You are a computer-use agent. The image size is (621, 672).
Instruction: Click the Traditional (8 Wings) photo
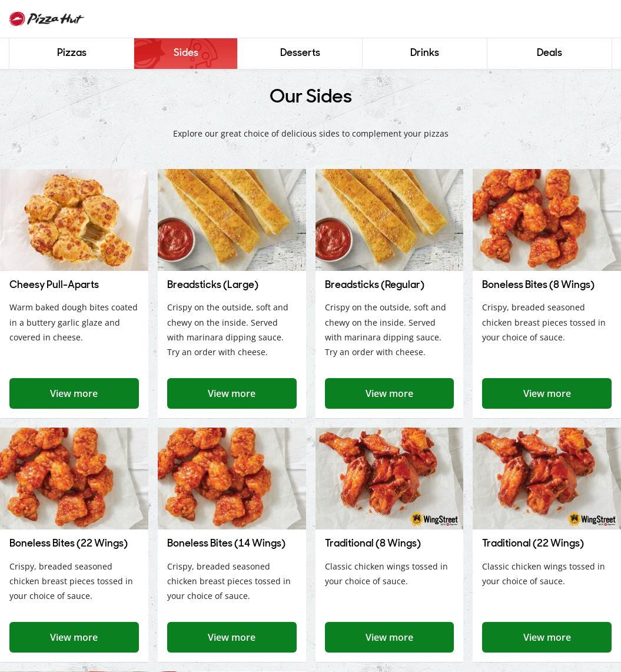click(389, 478)
